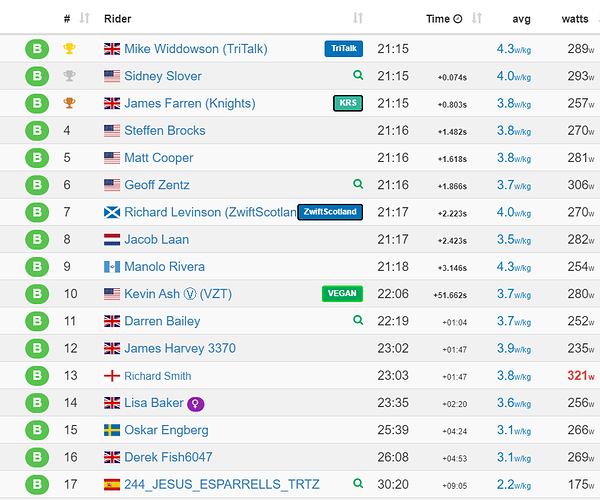This screenshot has height=500, width=600.
Task: Sort by position using the # column arrows
Action: click(x=84, y=18)
